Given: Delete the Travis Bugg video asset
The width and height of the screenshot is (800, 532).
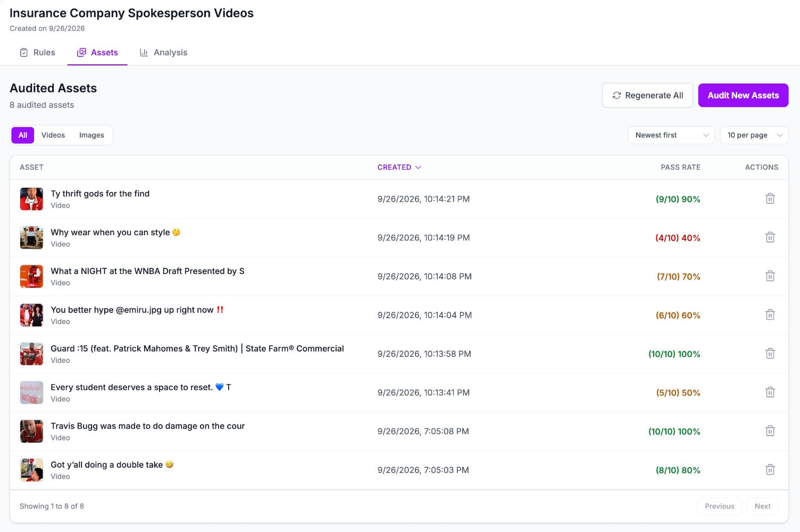Looking at the screenshot, I should 770,431.
